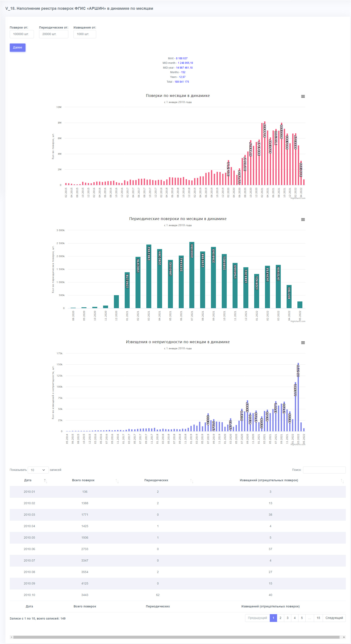Open the hamburger menu of the Периодические поверки chart
351x644 pixels.
303,219
